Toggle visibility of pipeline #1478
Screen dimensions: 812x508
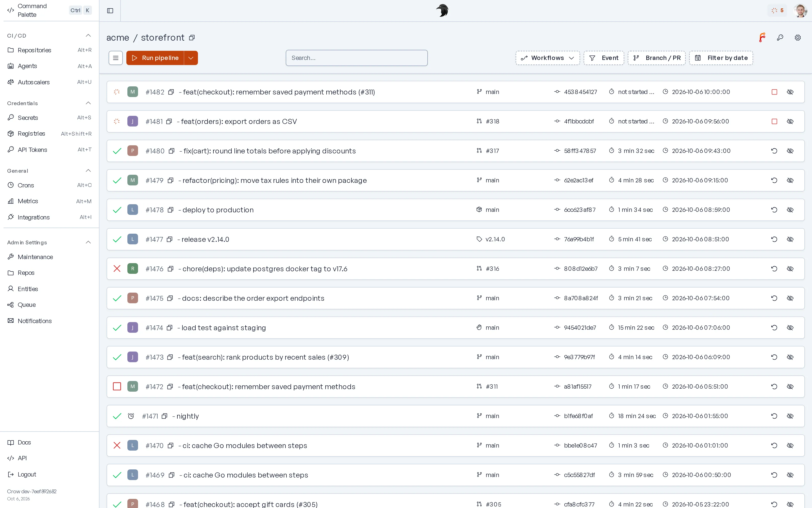(x=790, y=210)
